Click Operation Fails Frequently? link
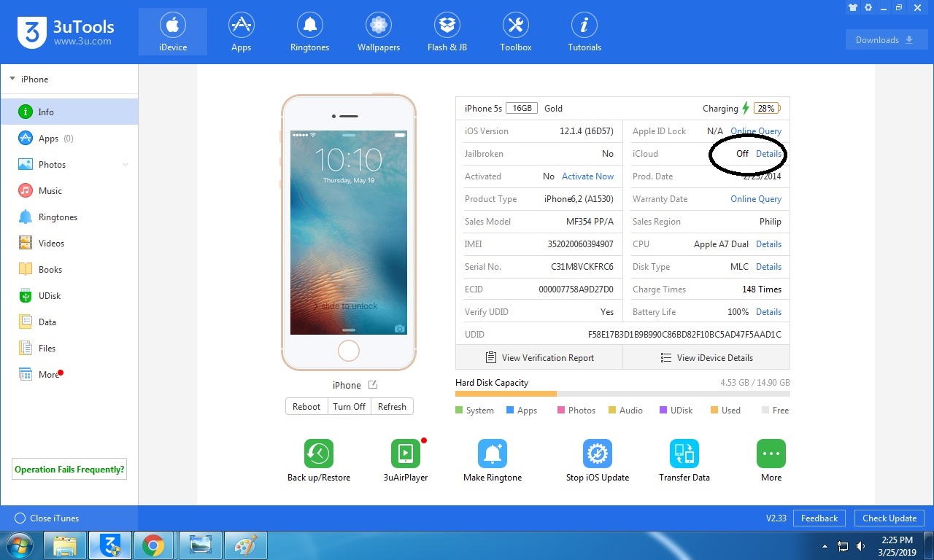This screenshot has width=934, height=560. tap(69, 470)
